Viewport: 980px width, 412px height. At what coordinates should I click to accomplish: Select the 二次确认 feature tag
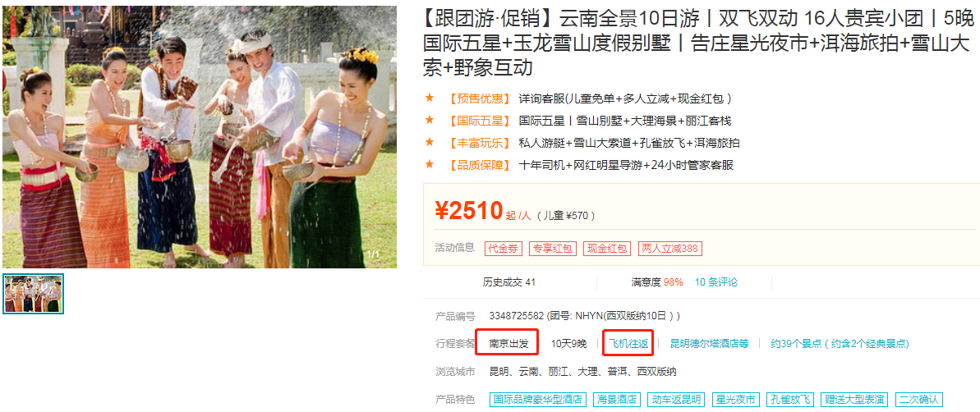[918, 400]
